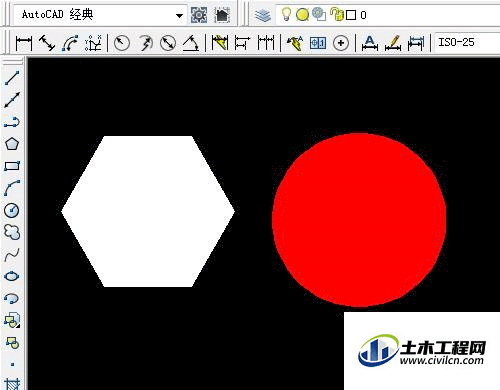Click layer 0 white color swatch
This screenshot has width=500, height=390.
coord(351,15)
